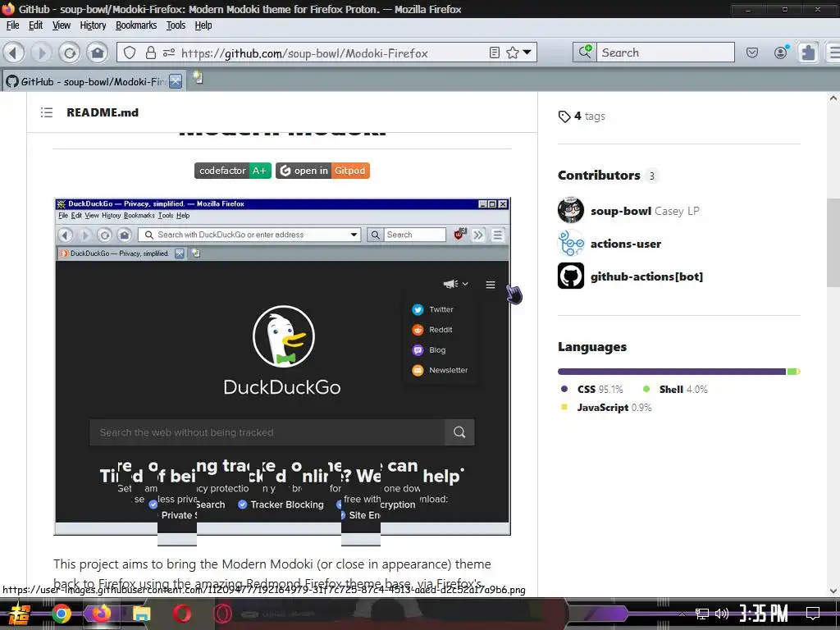Open the Pocket save icon
This screenshot has height=630, width=840.
(x=752, y=52)
